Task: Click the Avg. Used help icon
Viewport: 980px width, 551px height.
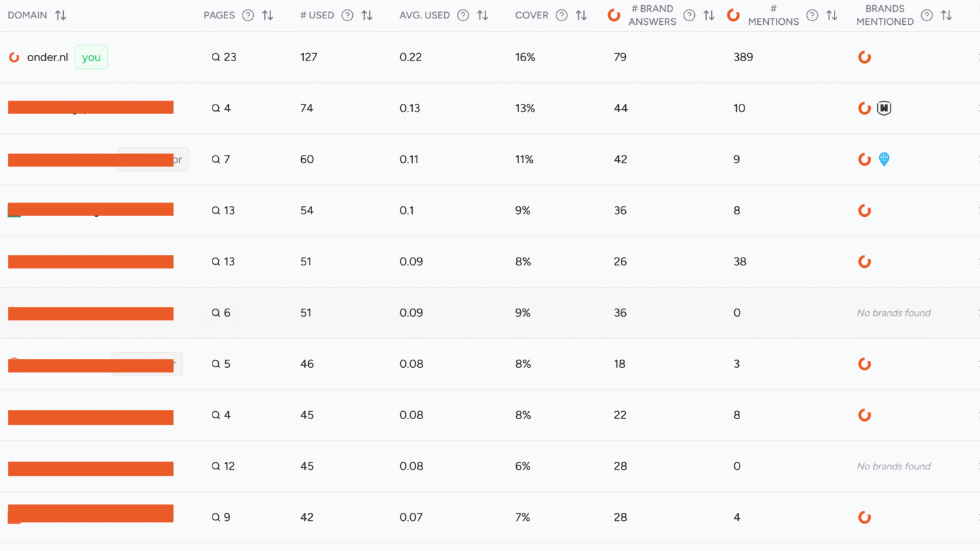Action: pyautogui.click(x=463, y=15)
